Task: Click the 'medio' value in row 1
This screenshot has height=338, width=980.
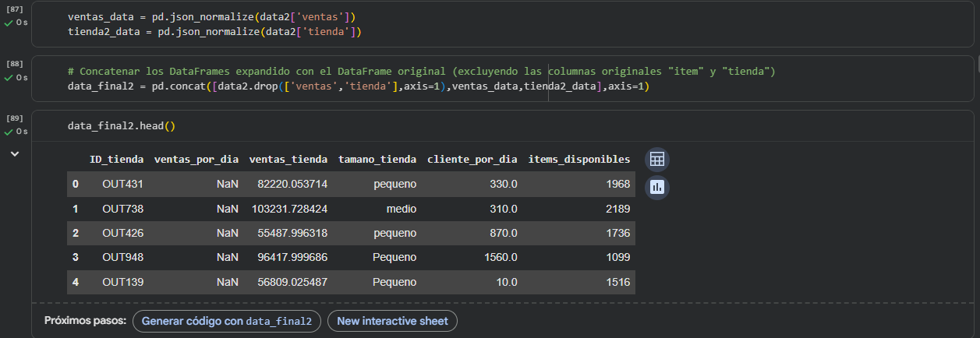Action: point(401,209)
